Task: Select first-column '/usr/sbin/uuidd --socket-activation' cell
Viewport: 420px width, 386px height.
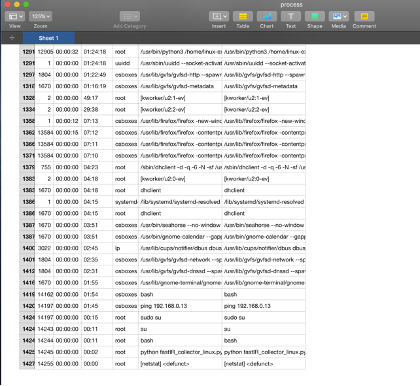Action: 180,63
